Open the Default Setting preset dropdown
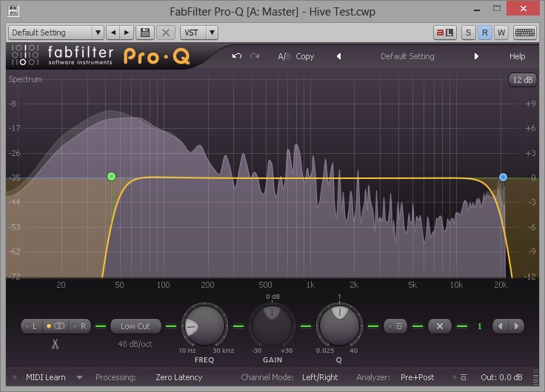545x392 pixels. tap(56, 33)
